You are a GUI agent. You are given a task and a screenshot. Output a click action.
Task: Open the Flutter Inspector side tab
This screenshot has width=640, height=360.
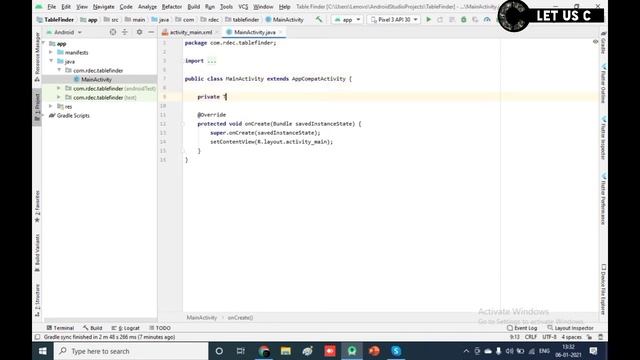coord(603,138)
